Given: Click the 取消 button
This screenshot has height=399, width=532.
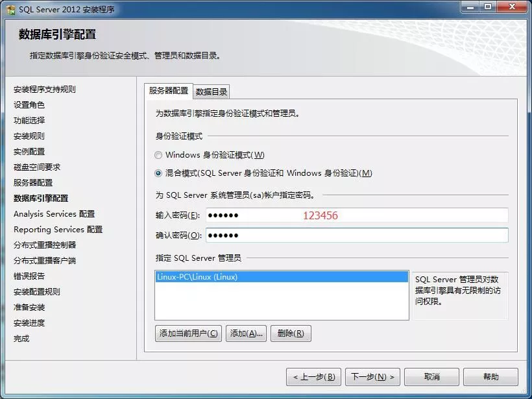Looking at the screenshot, I should tap(431, 377).
